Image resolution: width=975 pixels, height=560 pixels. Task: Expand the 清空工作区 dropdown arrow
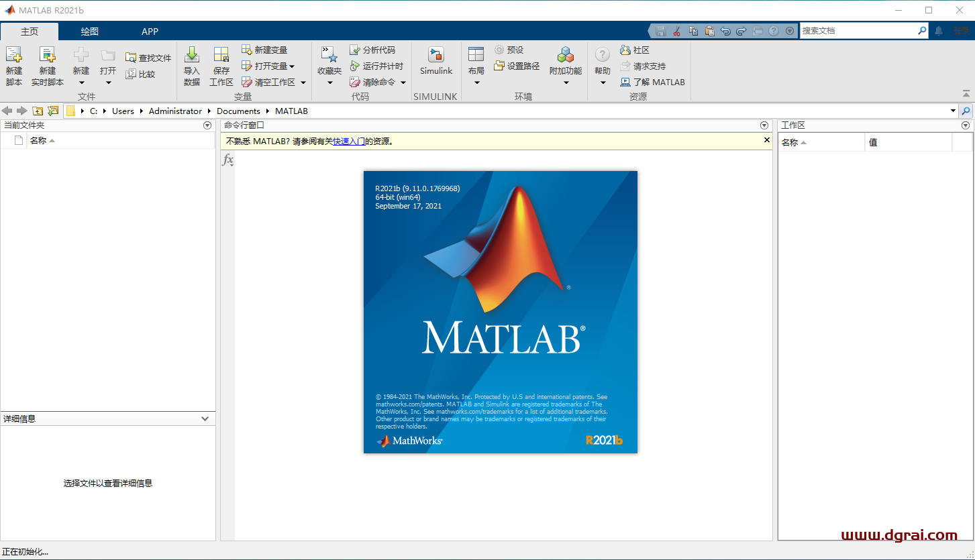303,82
